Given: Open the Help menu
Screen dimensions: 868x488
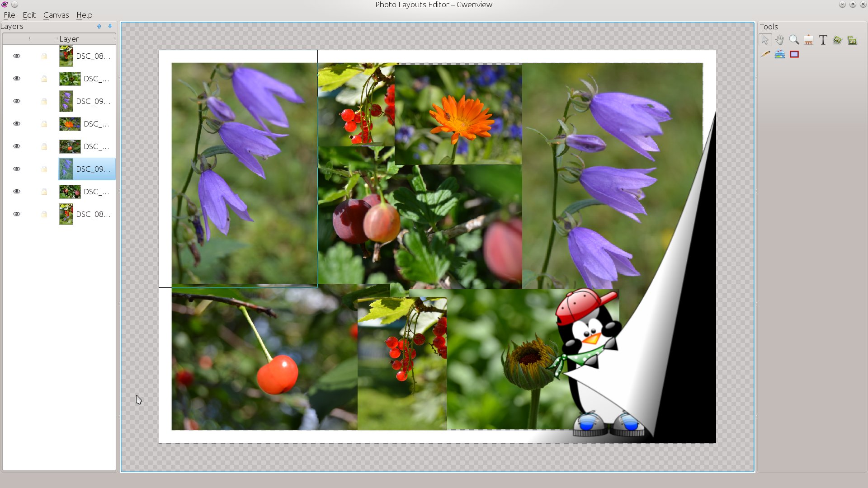Looking at the screenshot, I should tap(84, 15).
